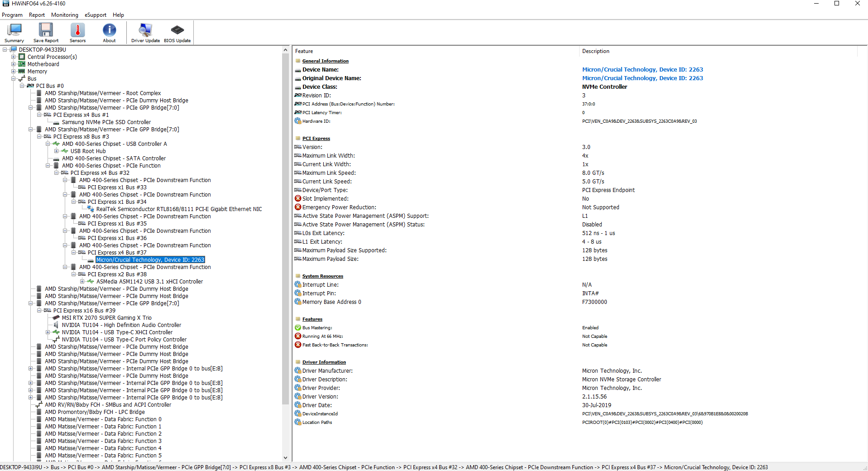The image size is (868, 471).
Task: Click the Samsung NVMe SSD drive icon
Action: [56, 122]
